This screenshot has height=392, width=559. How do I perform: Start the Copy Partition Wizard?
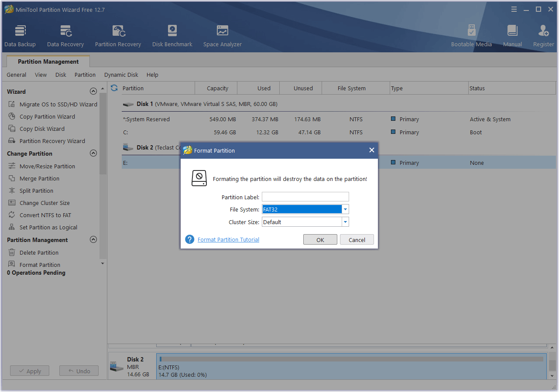click(41, 116)
